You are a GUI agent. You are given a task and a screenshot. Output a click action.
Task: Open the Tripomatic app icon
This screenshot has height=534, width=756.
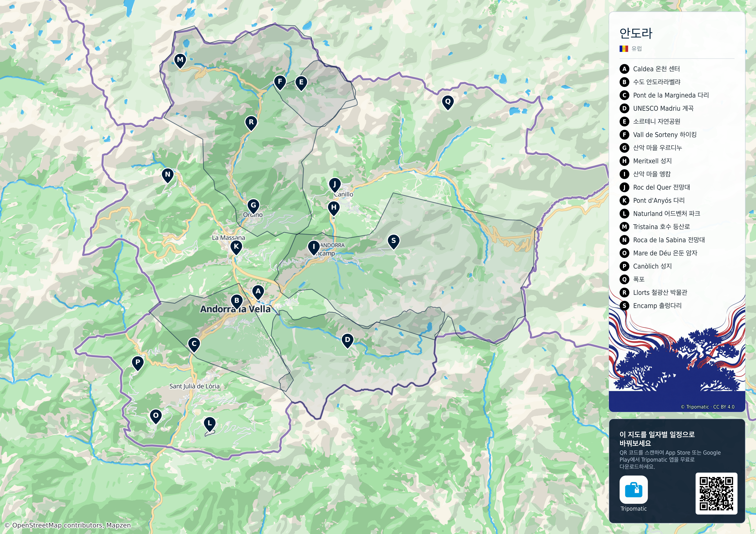pos(633,489)
